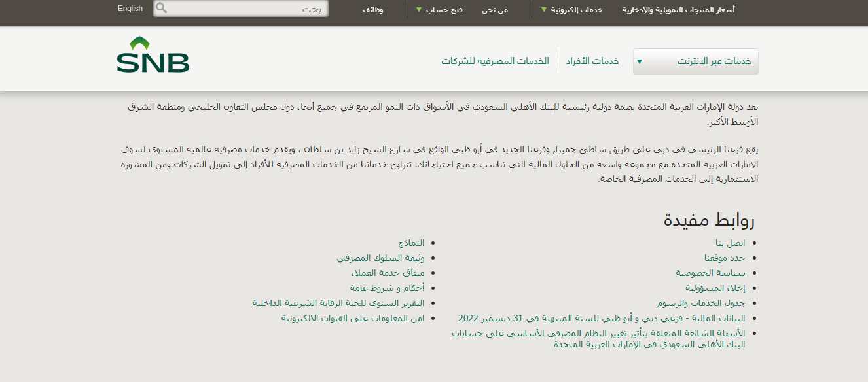Click inside the بحث search field
This screenshot has height=382, width=868.
[249, 9]
